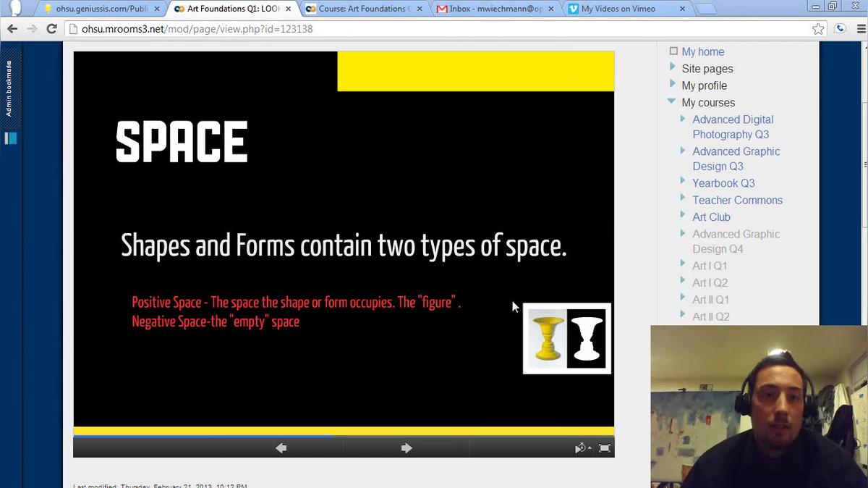Switch to the My Videos on Vimeo tab
The height and width of the screenshot is (488, 868).
pyautogui.click(x=618, y=9)
